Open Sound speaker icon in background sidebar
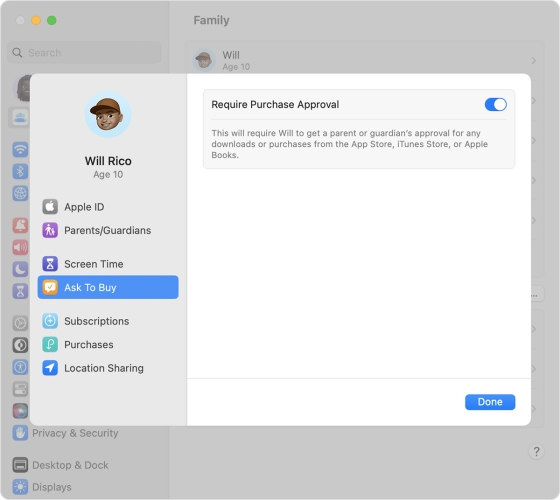 [20, 247]
